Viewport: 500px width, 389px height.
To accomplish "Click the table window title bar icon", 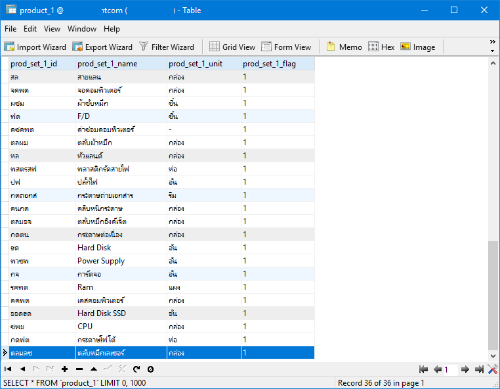I will [x=11, y=10].
